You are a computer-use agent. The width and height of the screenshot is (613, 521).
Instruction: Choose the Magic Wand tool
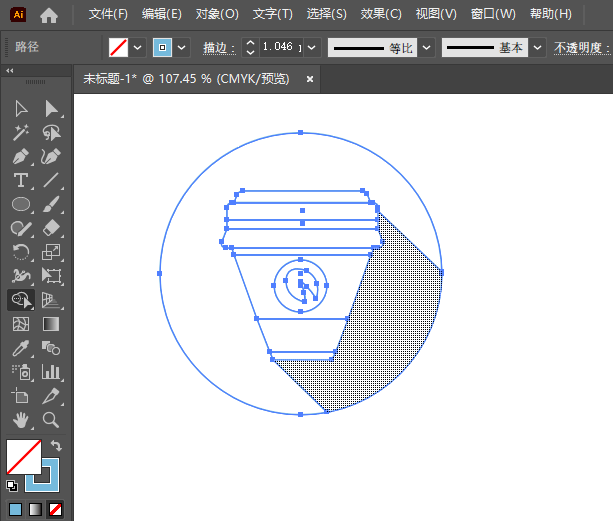[21, 133]
